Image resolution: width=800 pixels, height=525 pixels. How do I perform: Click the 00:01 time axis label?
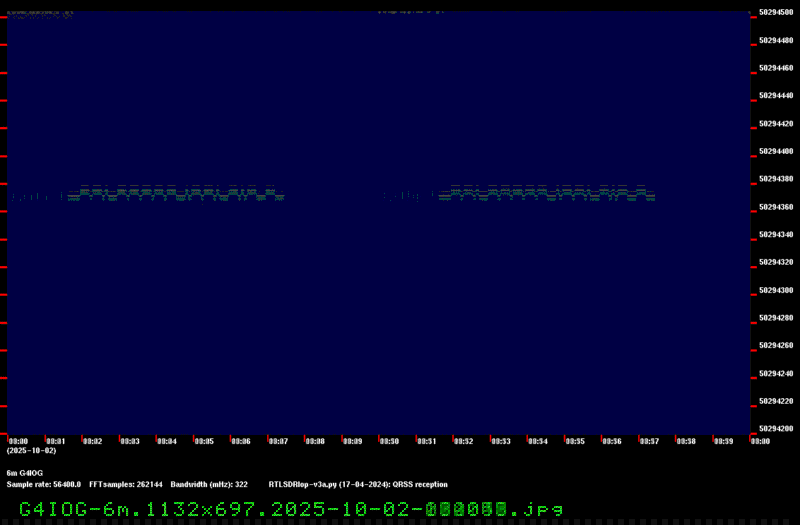click(x=56, y=441)
